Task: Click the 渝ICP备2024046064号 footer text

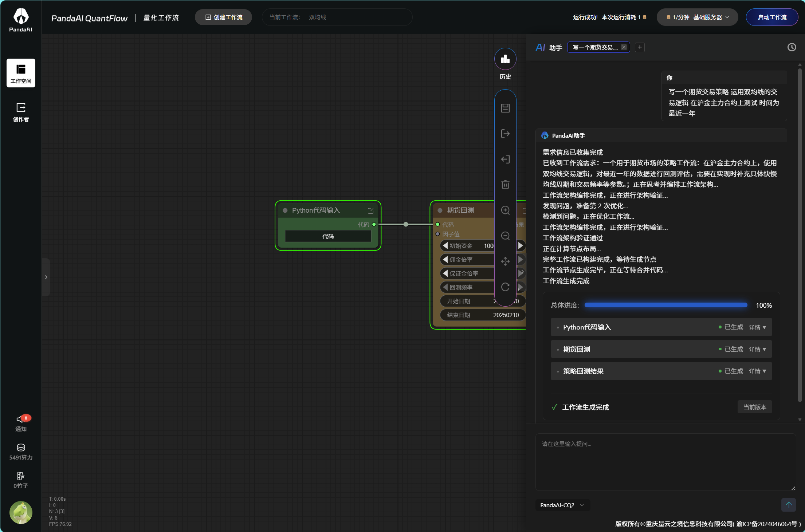Action: (x=767, y=524)
